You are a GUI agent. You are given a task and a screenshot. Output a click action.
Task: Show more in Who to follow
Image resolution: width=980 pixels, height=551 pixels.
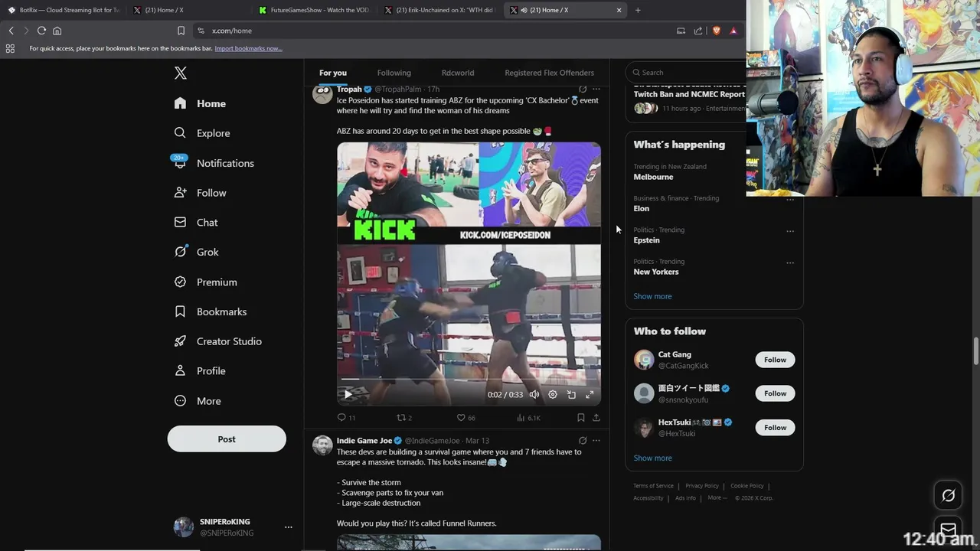[x=652, y=458]
